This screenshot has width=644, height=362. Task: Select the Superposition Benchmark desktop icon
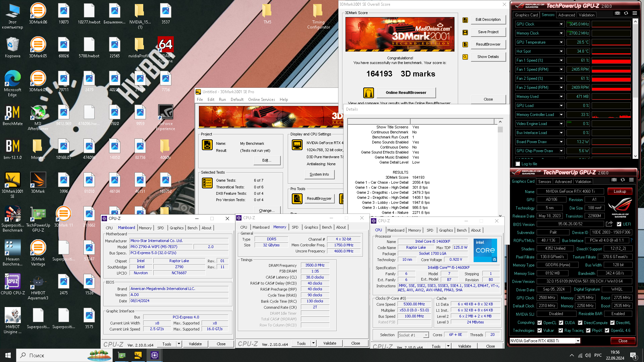[x=12, y=219]
